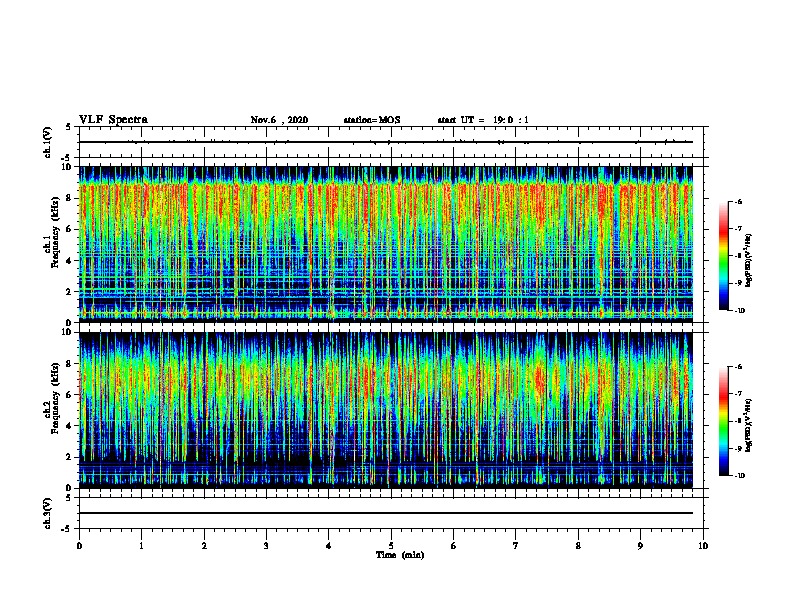
Task: Click the date 'Nov.6 , 2020'
Action: click(x=279, y=120)
